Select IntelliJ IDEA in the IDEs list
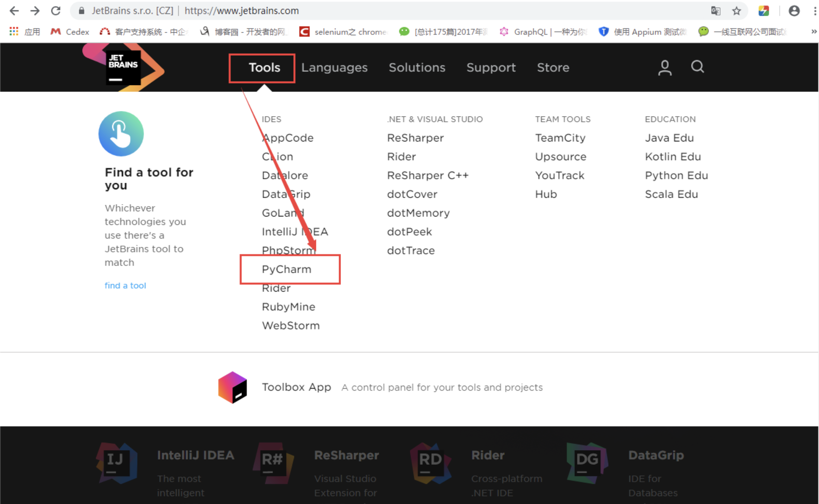The image size is (819, 504). 295,231
